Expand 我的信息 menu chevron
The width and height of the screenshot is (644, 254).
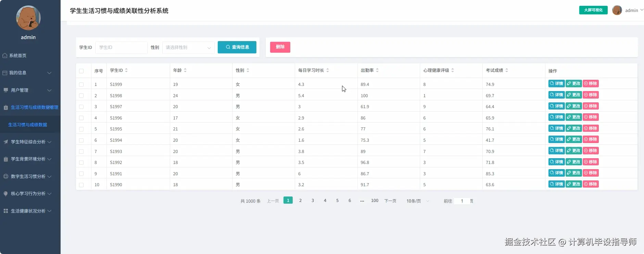pos(49,73)
